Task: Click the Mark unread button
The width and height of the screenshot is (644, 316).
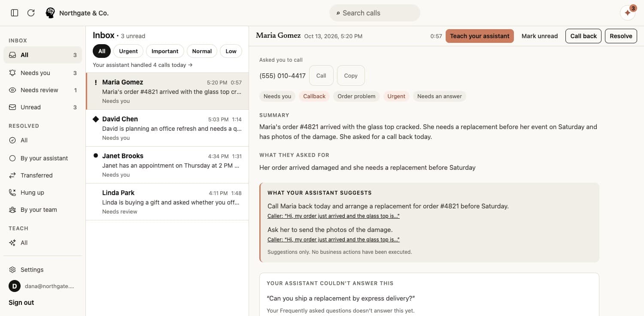Action: click(540, 36)
